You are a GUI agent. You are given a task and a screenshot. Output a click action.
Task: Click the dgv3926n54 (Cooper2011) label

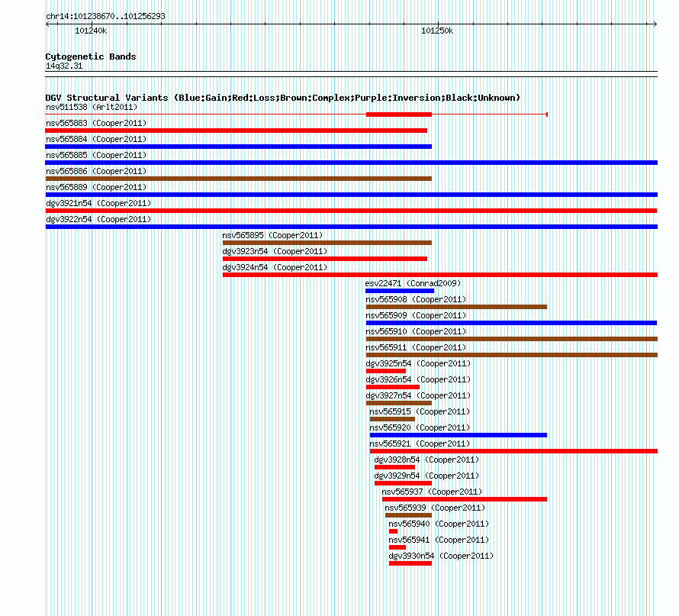418,379
